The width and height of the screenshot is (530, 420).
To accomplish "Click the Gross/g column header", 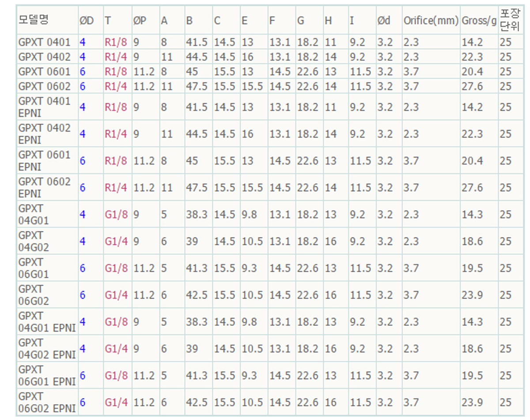I will [479, 20].
